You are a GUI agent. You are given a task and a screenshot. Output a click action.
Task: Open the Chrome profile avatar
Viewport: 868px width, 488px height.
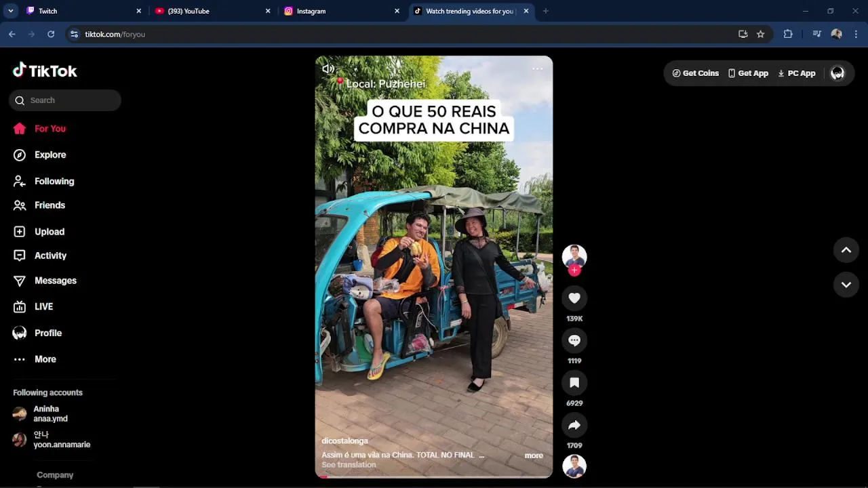[x=837, y=34]
